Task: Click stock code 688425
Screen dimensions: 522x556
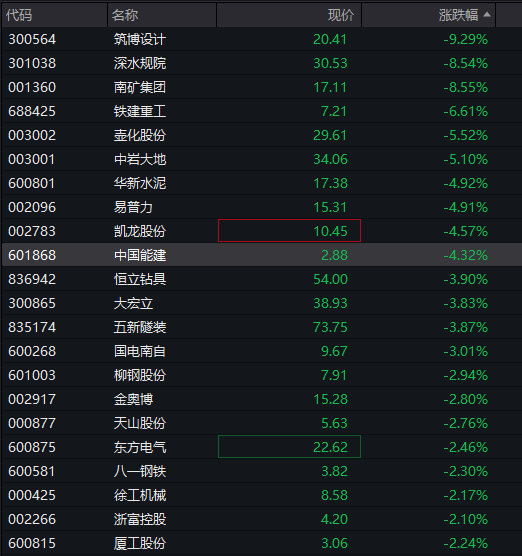Action: tap(32, 111)
